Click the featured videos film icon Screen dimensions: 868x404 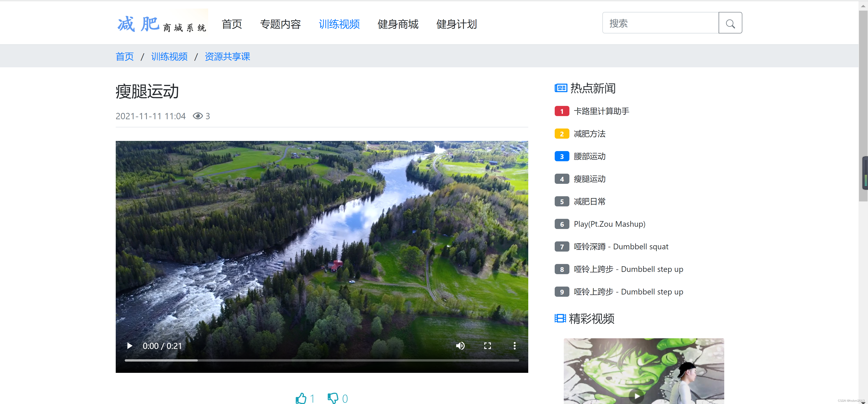tap(560, 318)
